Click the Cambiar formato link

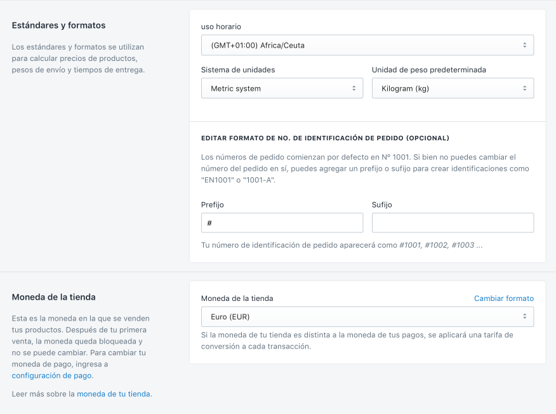504,298
